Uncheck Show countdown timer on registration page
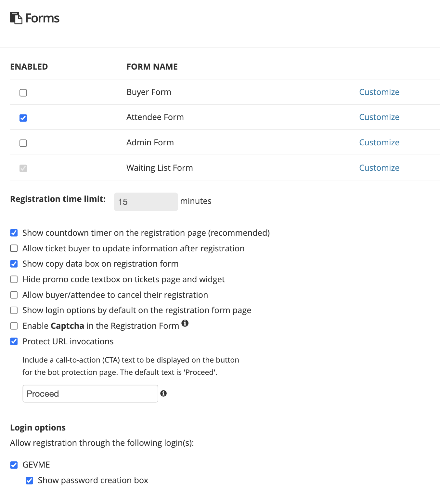 (14, 233)
